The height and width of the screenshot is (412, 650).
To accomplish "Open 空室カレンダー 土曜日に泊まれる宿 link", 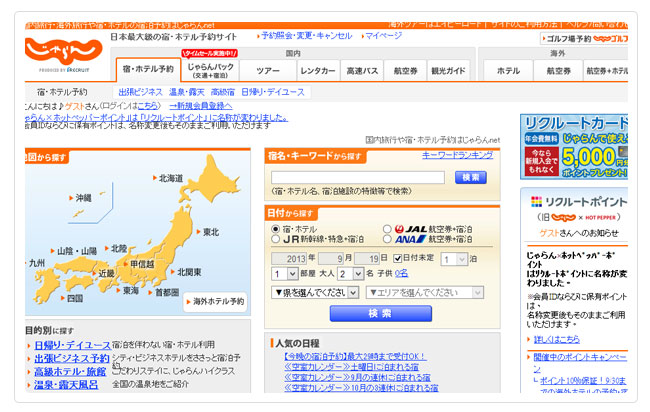I will pos(351,367).
